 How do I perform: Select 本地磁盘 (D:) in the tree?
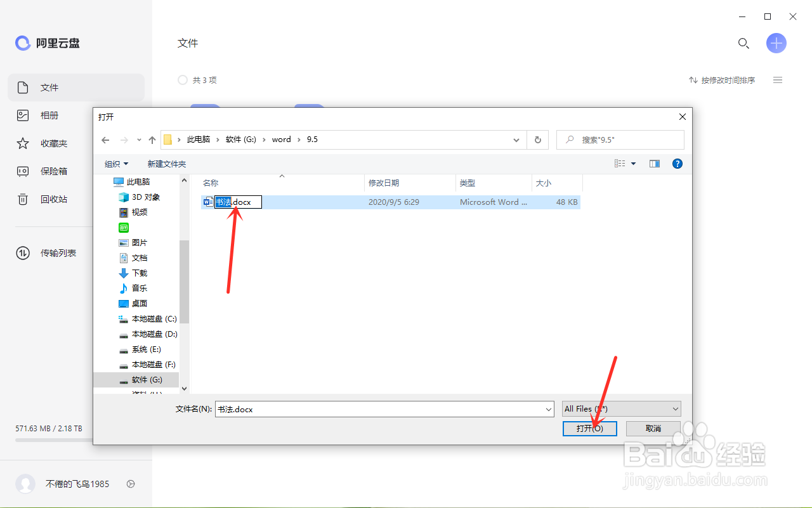pyautogui.click(x=154, y=334)
